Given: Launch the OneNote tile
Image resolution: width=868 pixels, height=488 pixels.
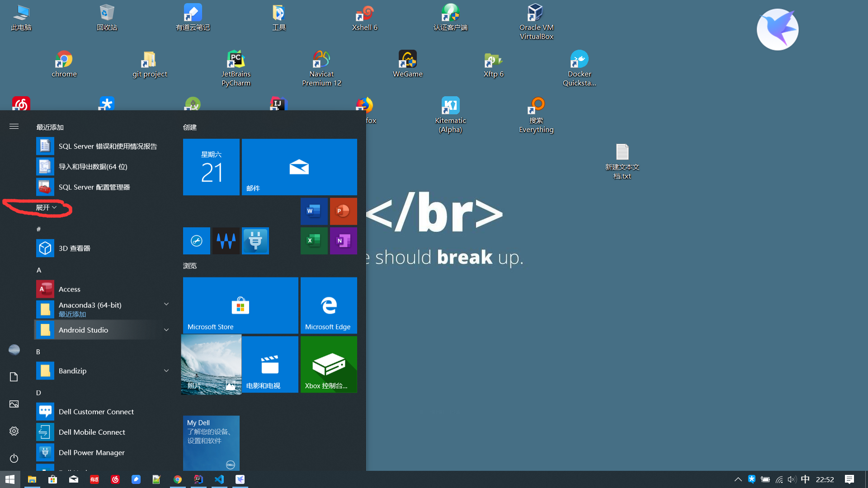Looking at the screenshot, I should 343,240.
